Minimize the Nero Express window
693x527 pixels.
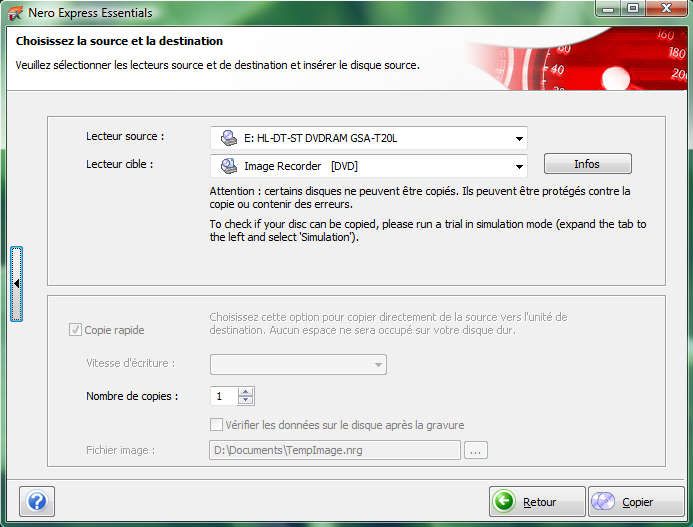tap(608, 8)
